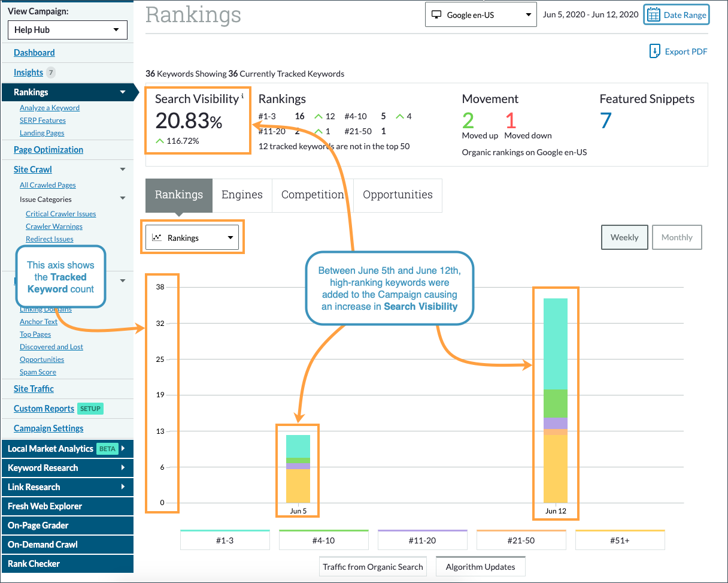Switch to the Engines tab
Viewport: 728px width, 583px height.
(x=242, y=195)
